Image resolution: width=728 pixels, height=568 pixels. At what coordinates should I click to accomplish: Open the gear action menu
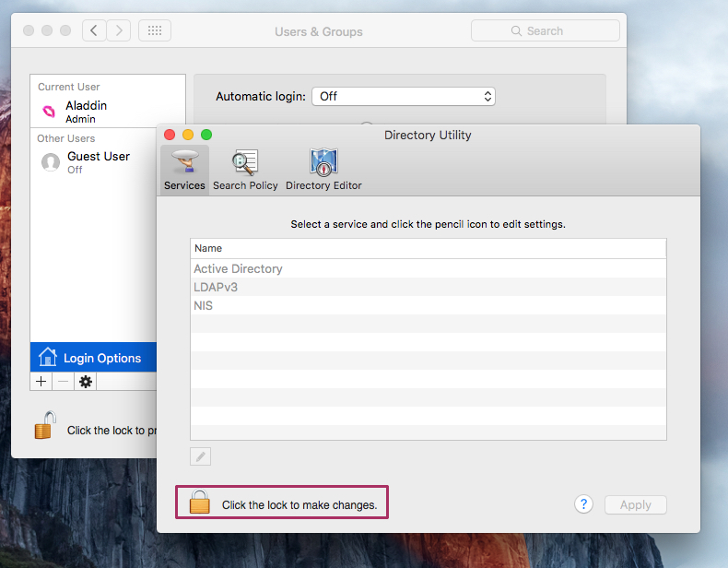[86, 382]
